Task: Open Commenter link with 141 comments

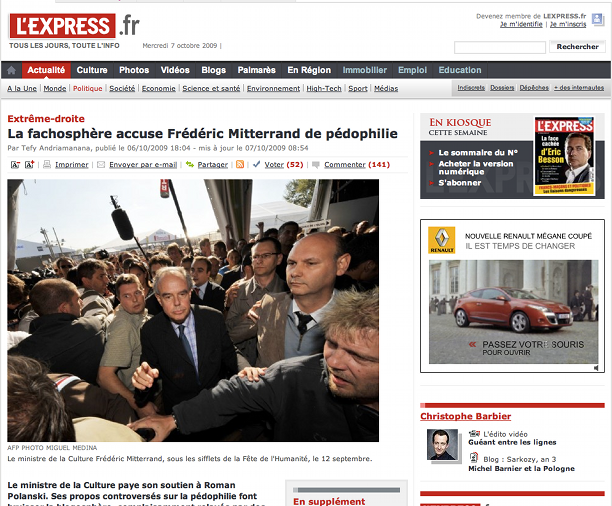Action: pyautogui.click(x=357, y=165)
